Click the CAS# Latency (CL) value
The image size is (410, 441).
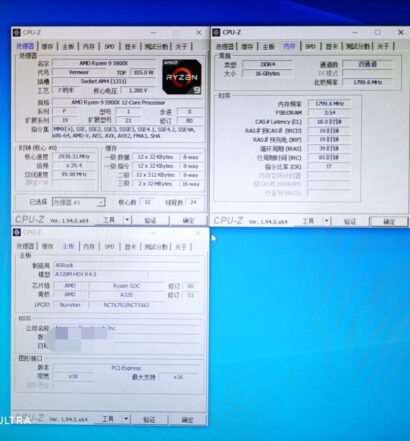(x=329, y=122)
